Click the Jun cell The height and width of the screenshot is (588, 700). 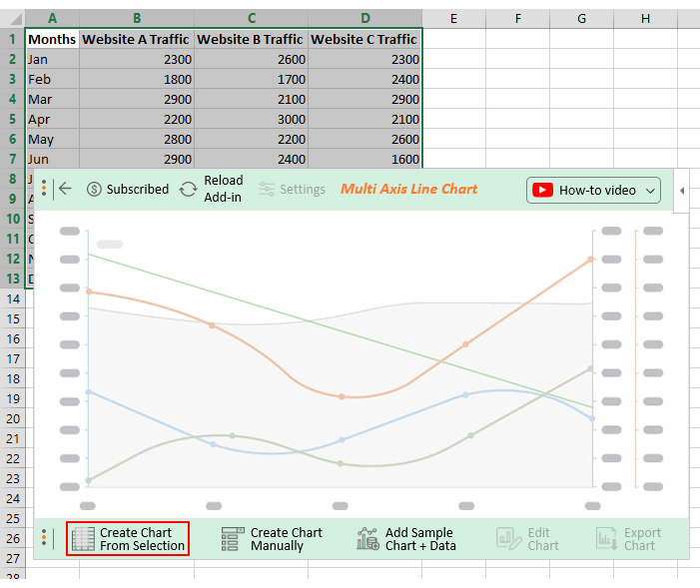click(52, 159)
